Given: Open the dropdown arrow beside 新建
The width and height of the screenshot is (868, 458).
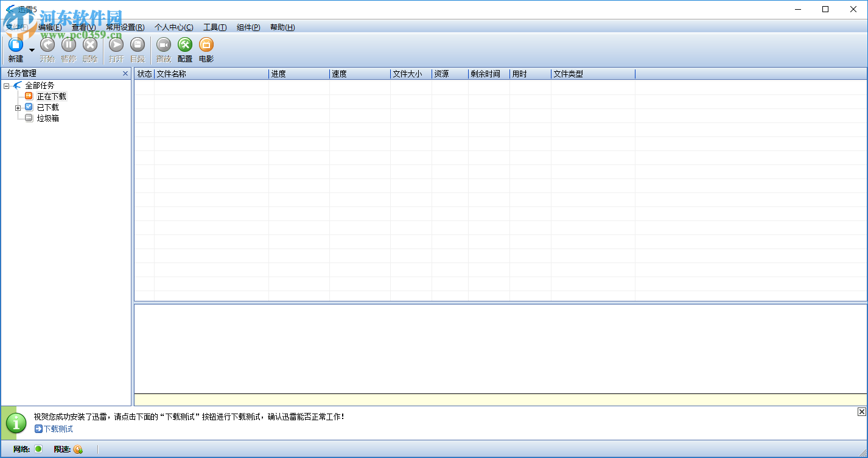Looking at the screenshot, I should 32,50.
